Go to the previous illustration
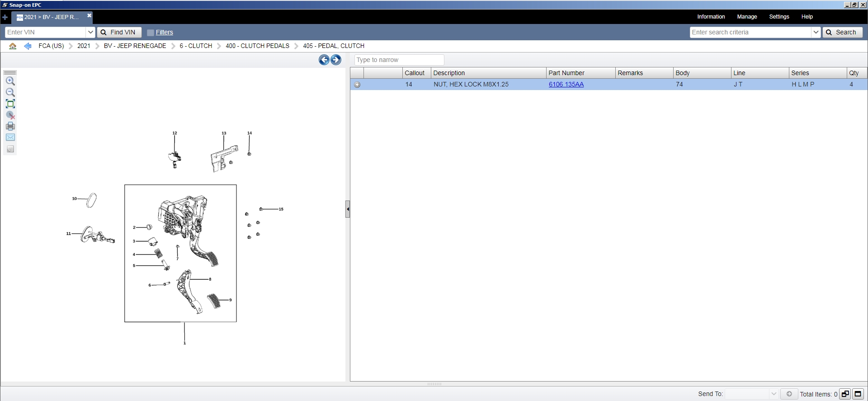 pyautogui.click(x=324, y=60)
